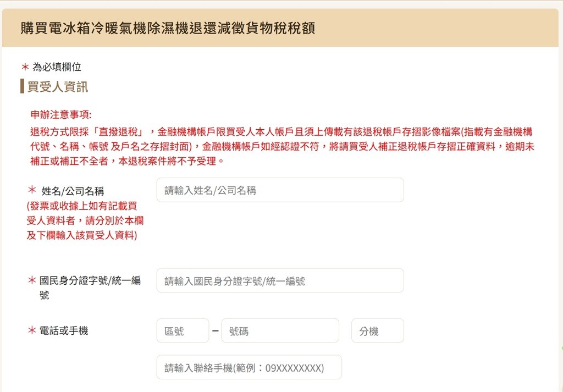This screenshot has width=563, height=392.
Task: Click the 姓名/公司名稱 field label
Action: pos(73,191)
